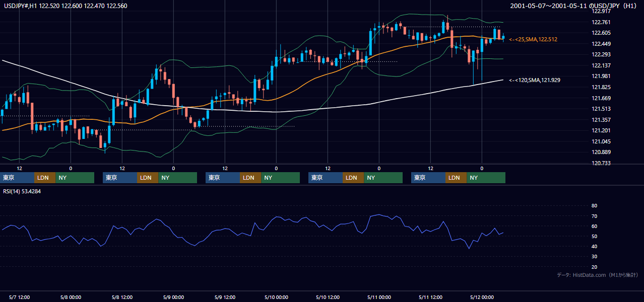Click RSI scale label 80
This screenshot has width=644, height=302.
pos(594,206)
